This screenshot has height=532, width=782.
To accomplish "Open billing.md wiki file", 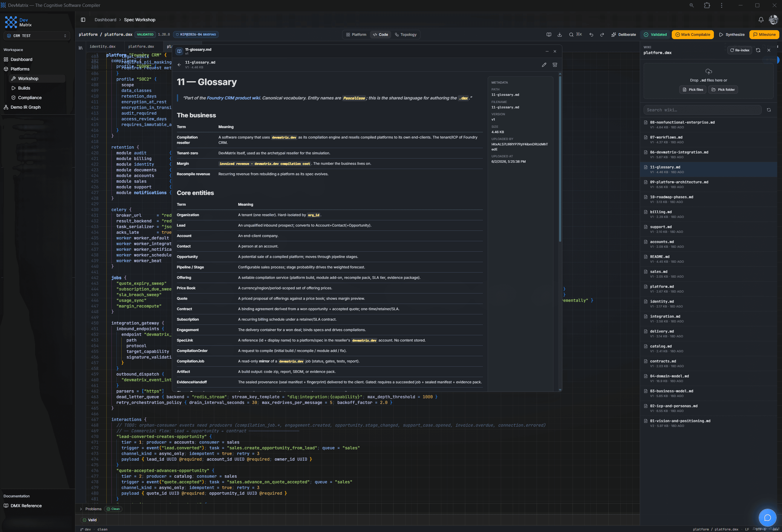I will pos(709,214).
